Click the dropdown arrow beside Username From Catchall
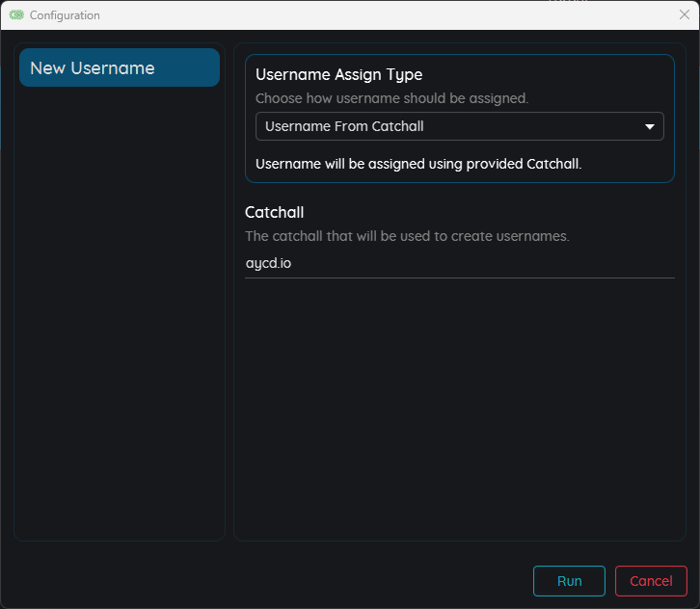 tap(650, 126)
